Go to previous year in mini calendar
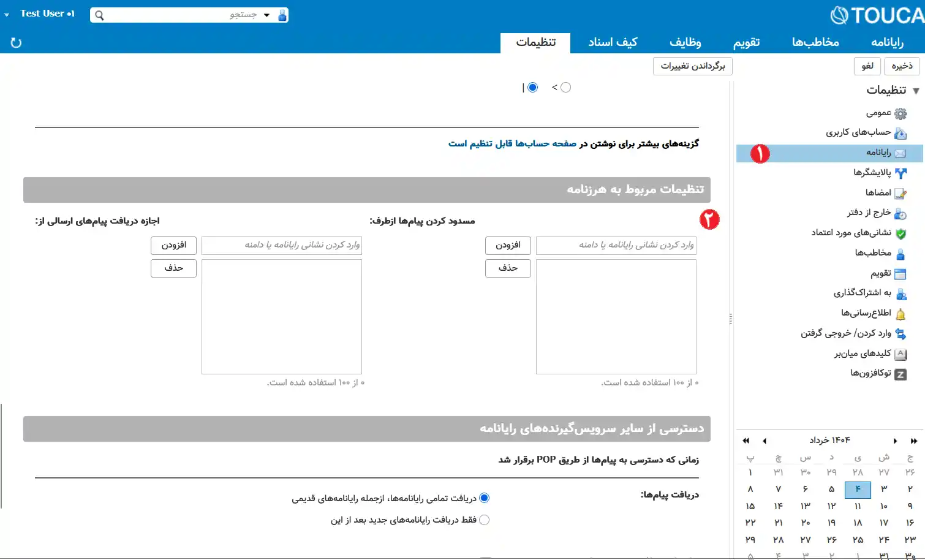The width and height of the screenshot is (925, 560). point(746,441)
